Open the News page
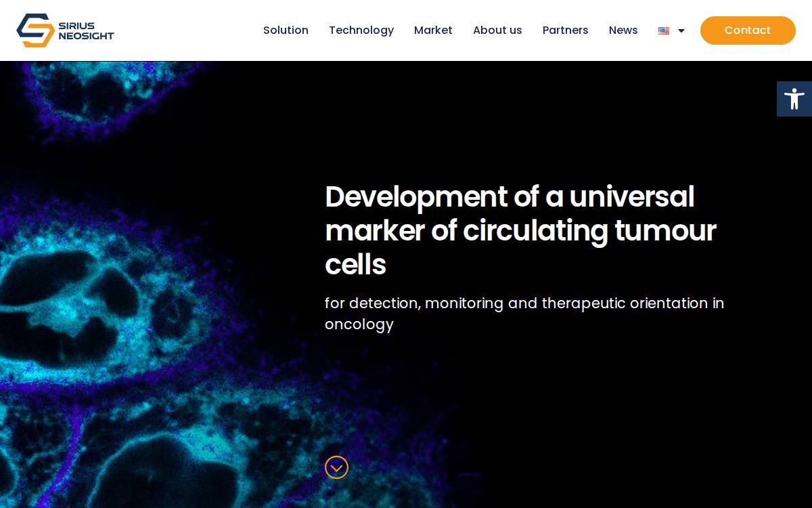The image size is (812, 508). point(623,30)
